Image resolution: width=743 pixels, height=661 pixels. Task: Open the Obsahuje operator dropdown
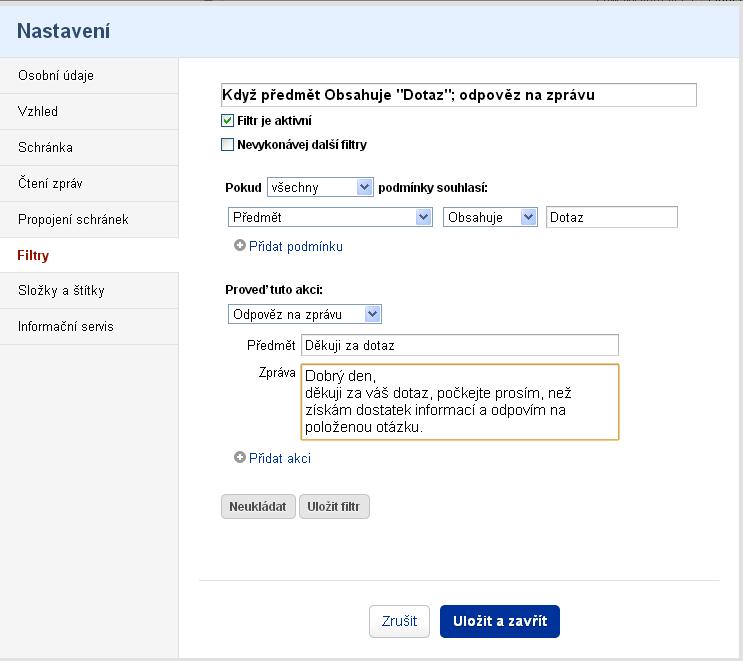(x=490, y=217)
